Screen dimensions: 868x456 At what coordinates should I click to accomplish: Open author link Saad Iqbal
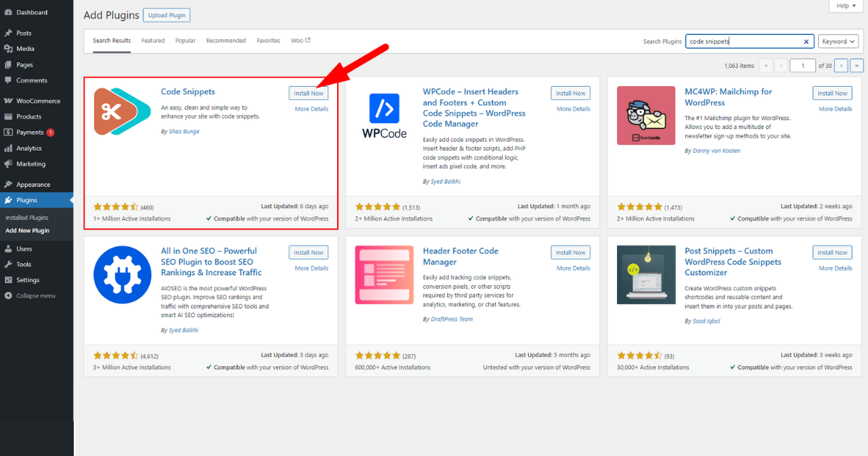coord(706,321)
